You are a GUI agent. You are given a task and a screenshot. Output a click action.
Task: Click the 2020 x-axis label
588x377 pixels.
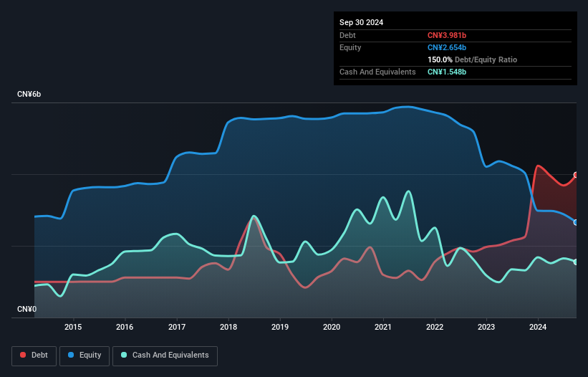click(x=332, y=327)
